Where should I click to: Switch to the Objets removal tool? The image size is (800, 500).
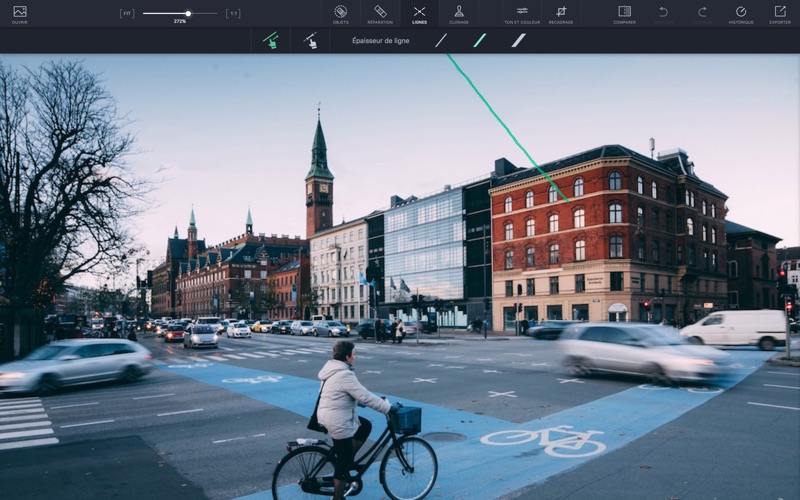(340, 13)
